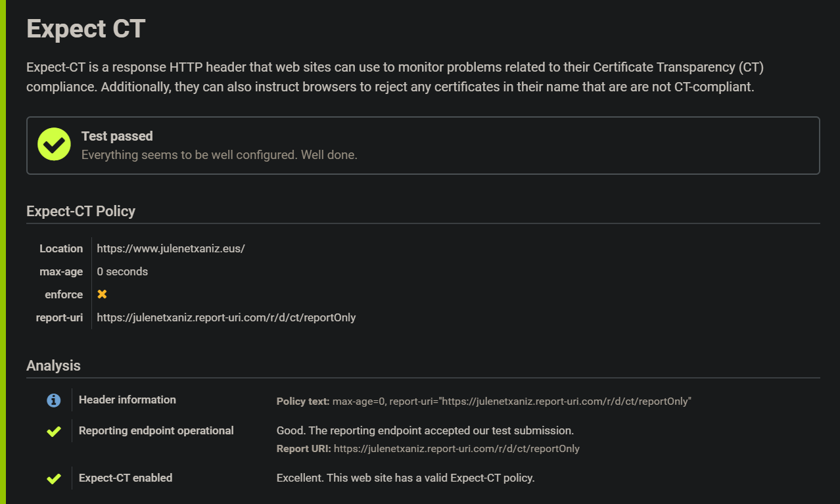Image resolution: width=840 pixels, height=504 pixels.
Task: Click the Reporting endpoint operational checkmark icon
Action: coord(54,431)
